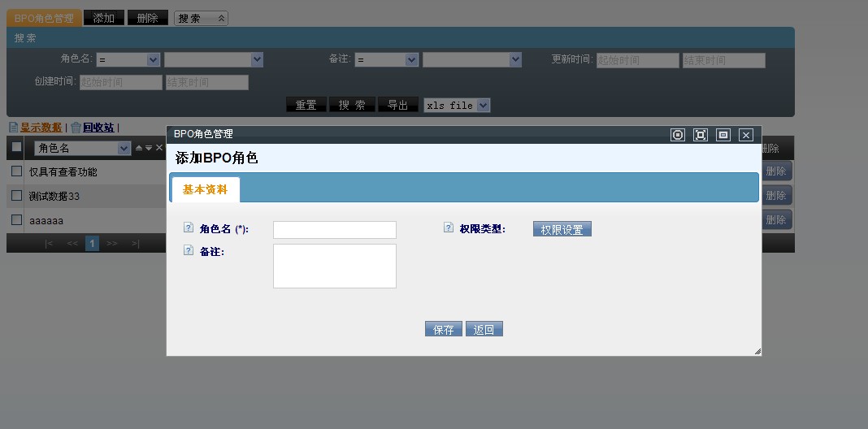Check the box for 仅具有查看功能 row
This screenshot has width=868, height=429.
tap(16, 171)
